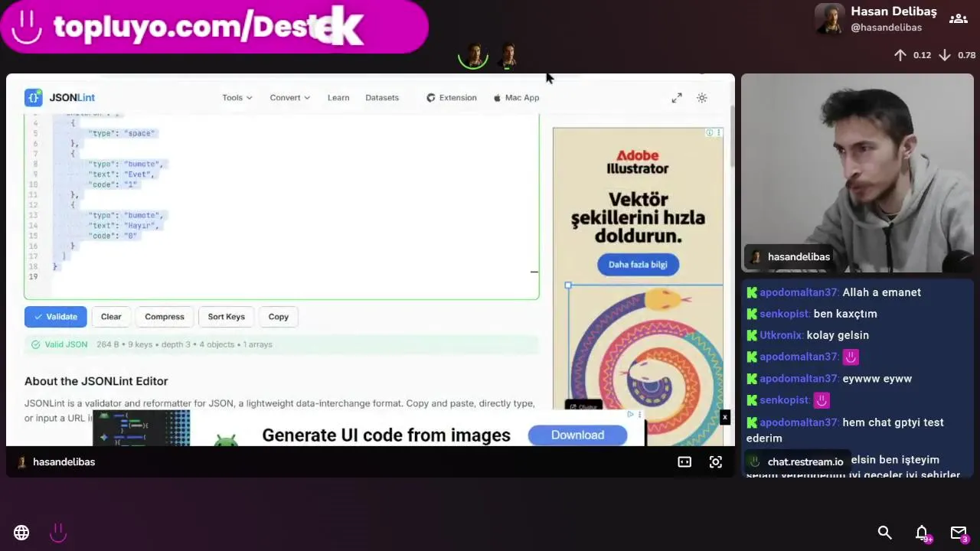Select the first participant avatar with green ring
The image size is (980, 551).
point(473,56)
